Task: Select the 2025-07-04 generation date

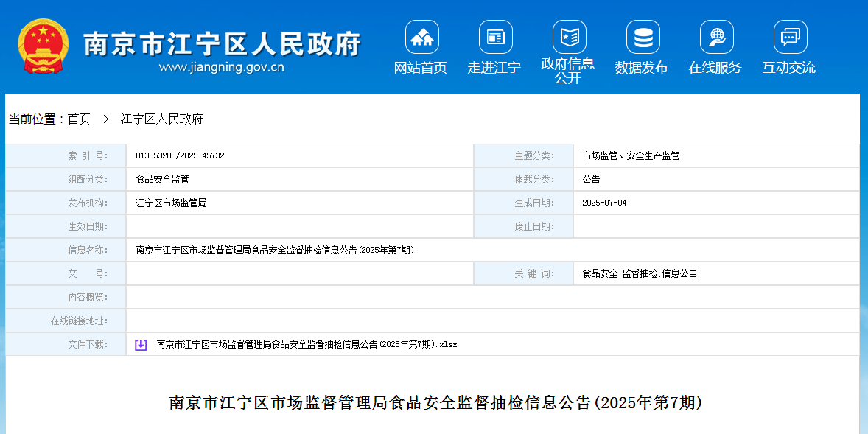Action: click(x=604, y=203)
